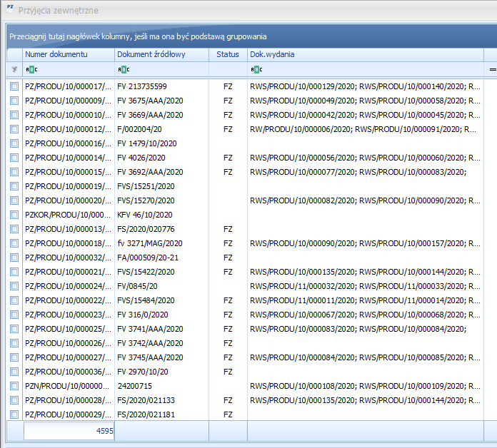Tick checkbox for PZ/PRODU/10/000010 row
This screenshot has height=448, width=497.
pyautogui.click(x=14, y=115)
